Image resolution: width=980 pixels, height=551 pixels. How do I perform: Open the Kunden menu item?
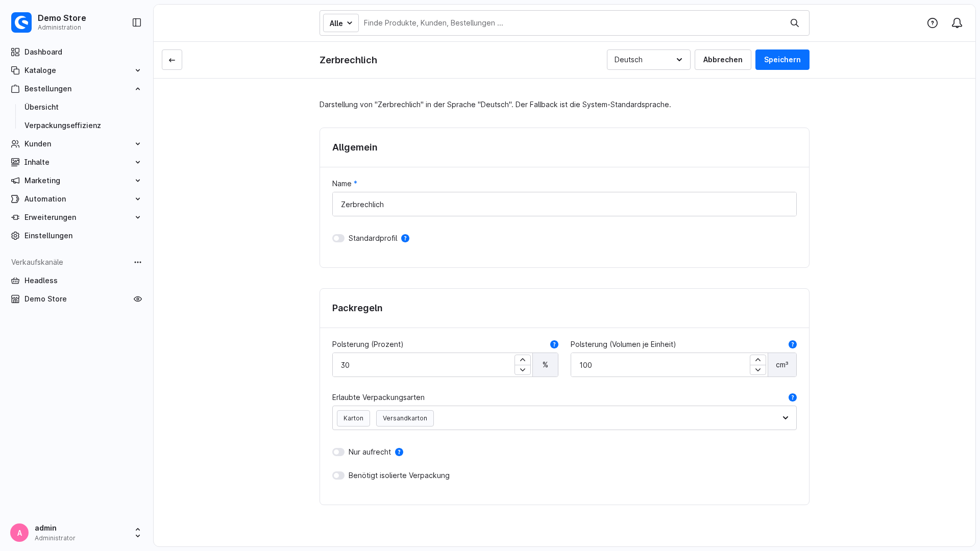coord(77,144)
